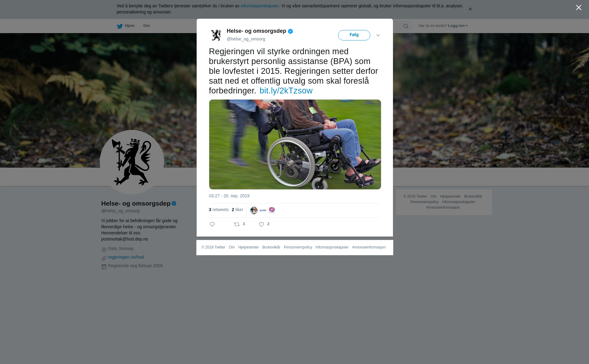
Task: Like the tweet with the heart icon
Action: [261, 224]
